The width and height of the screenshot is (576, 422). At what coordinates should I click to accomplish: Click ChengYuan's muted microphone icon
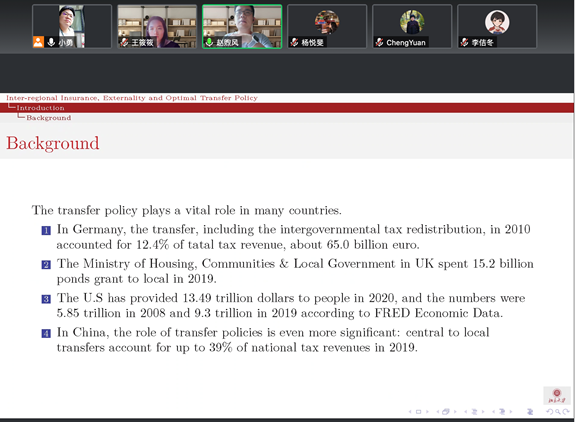coord(379,42)
